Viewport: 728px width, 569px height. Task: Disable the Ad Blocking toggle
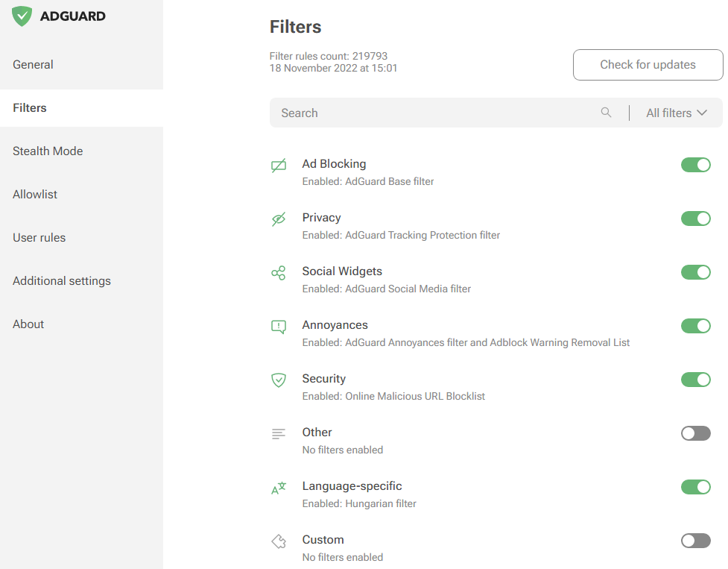(x=696, y=165)
